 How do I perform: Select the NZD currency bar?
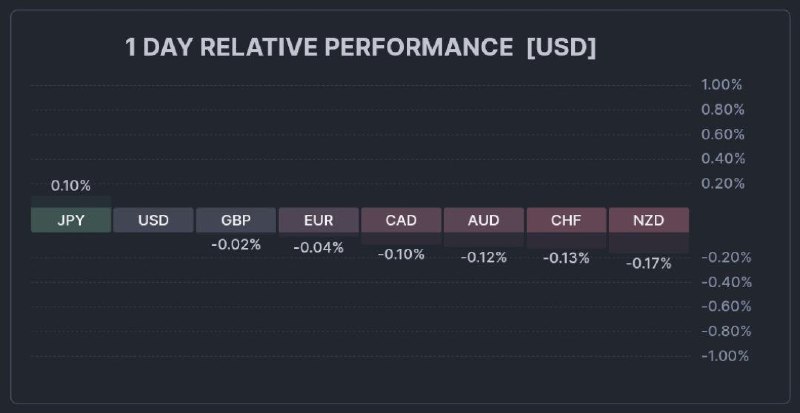[x=648, y=220]
